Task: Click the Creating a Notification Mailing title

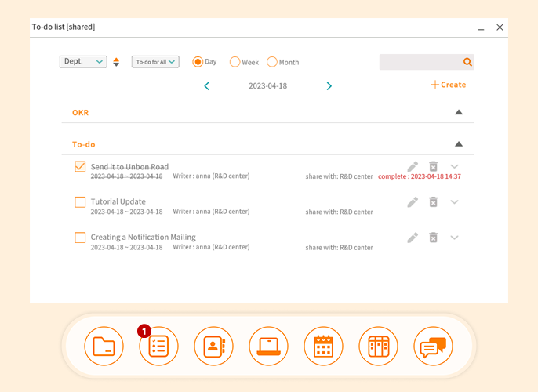Action: [143, 237]
